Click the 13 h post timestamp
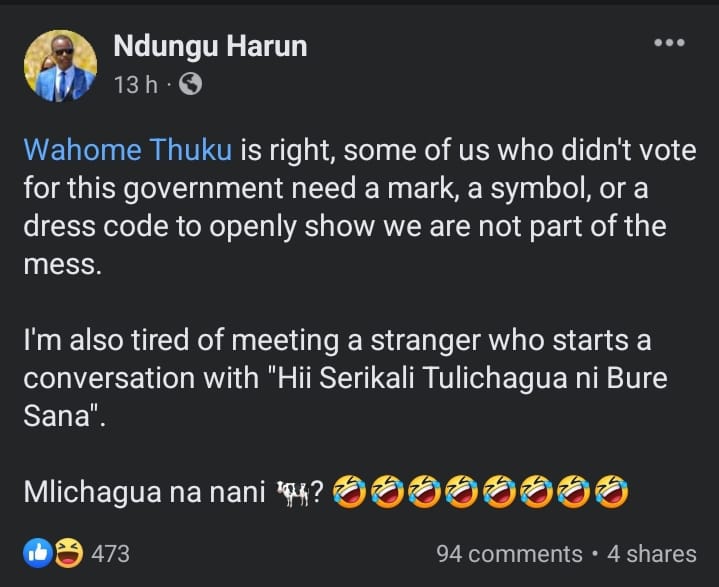This screenshot has width=719, height=587. pos(136,85)
